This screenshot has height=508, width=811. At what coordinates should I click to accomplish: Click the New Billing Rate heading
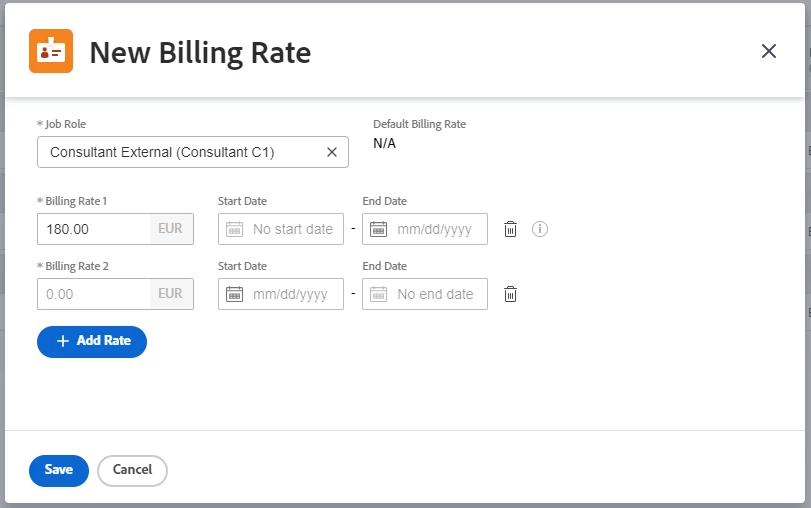tap(200, 52)
